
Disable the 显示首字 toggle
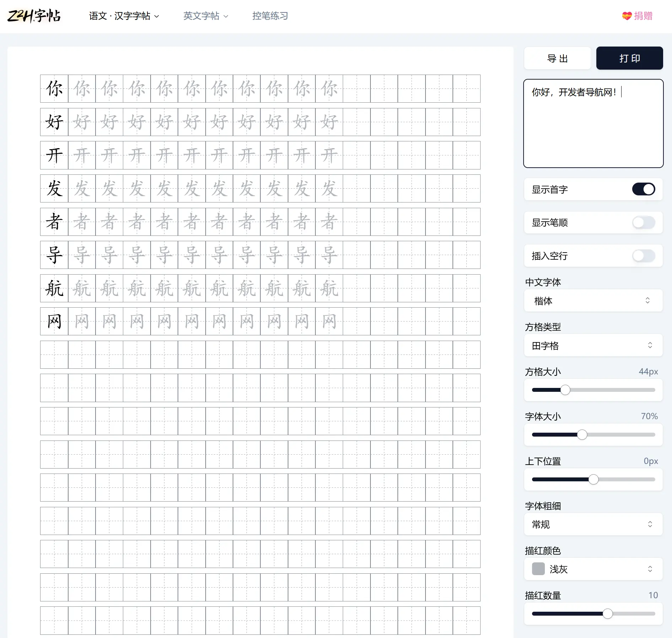(x=643, y=189)
